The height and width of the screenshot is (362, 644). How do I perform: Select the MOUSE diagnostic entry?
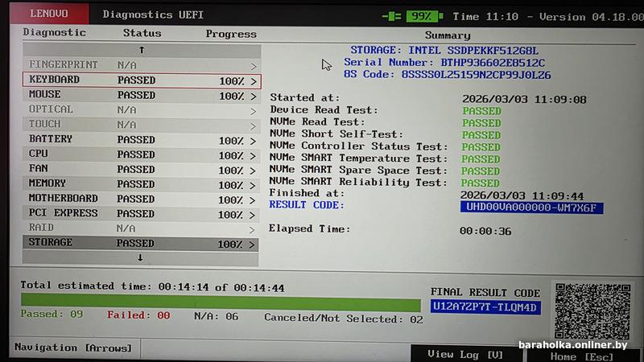coord(142,95)
